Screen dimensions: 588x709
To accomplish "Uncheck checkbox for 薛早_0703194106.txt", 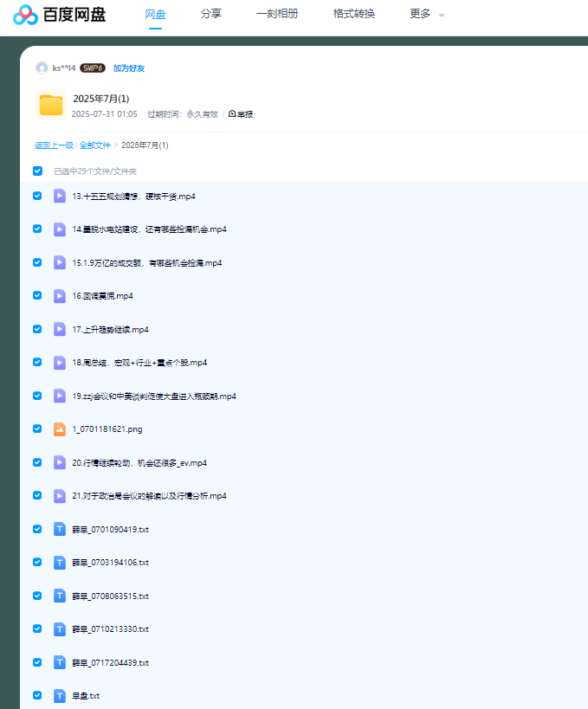I will (x=37, y=562).
